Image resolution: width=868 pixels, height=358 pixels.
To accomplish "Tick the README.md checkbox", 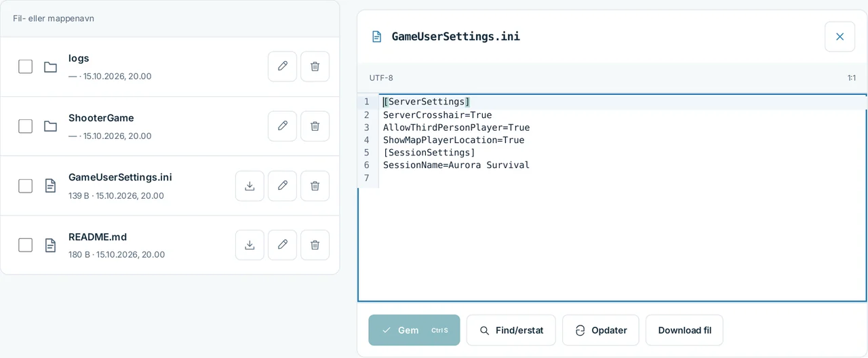I will click(x=25, y=245).
